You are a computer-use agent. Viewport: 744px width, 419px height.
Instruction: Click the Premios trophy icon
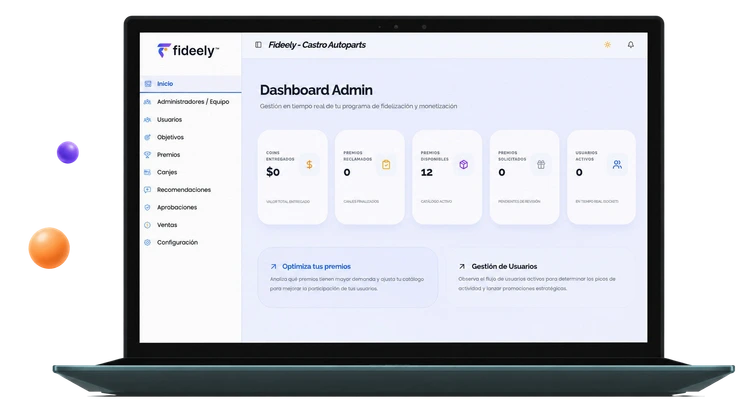pyautogui.click(x=148, y=155)
